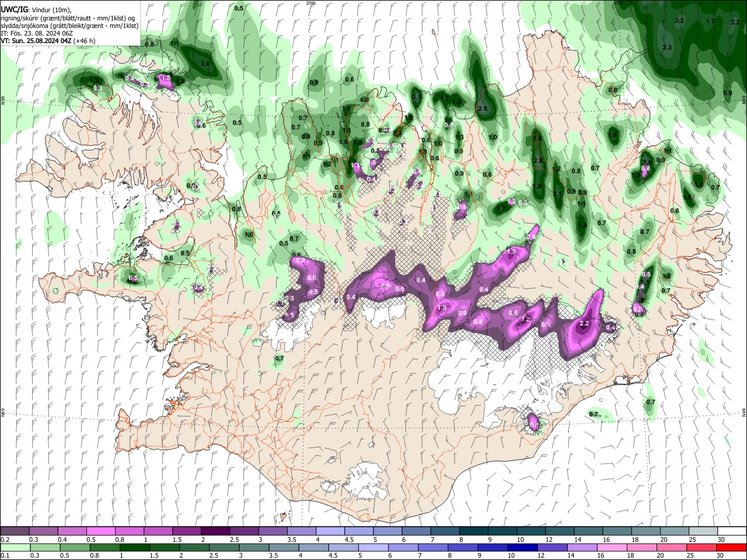The height and width of the screenshot is (560, 747).
Task: Select the purple snow legend swatch labeled 0.2
Action: [15, 531]
